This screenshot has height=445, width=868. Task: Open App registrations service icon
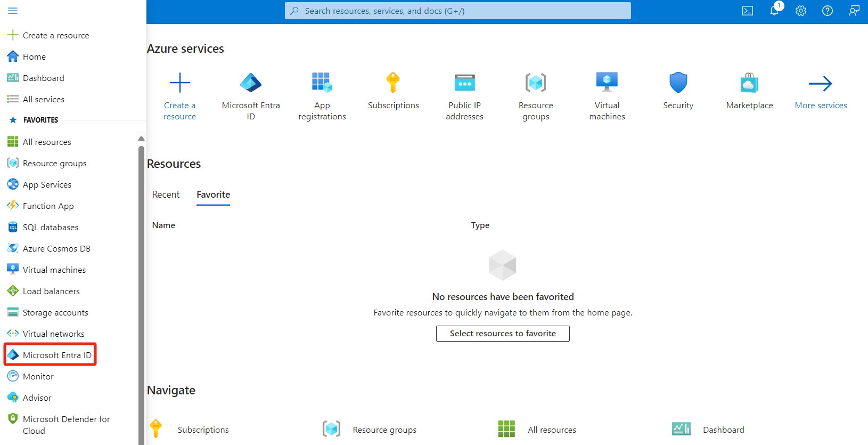tap(322, 84)
